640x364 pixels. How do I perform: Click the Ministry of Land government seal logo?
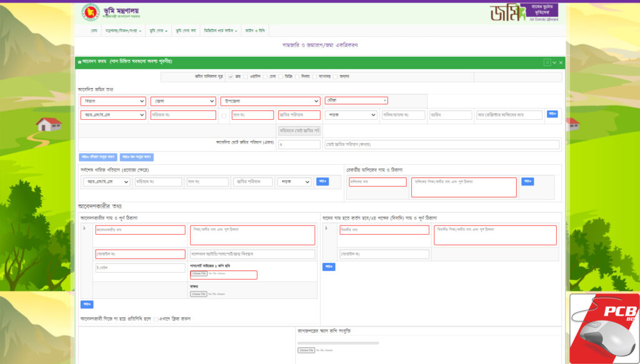click(x=91, y=12)
